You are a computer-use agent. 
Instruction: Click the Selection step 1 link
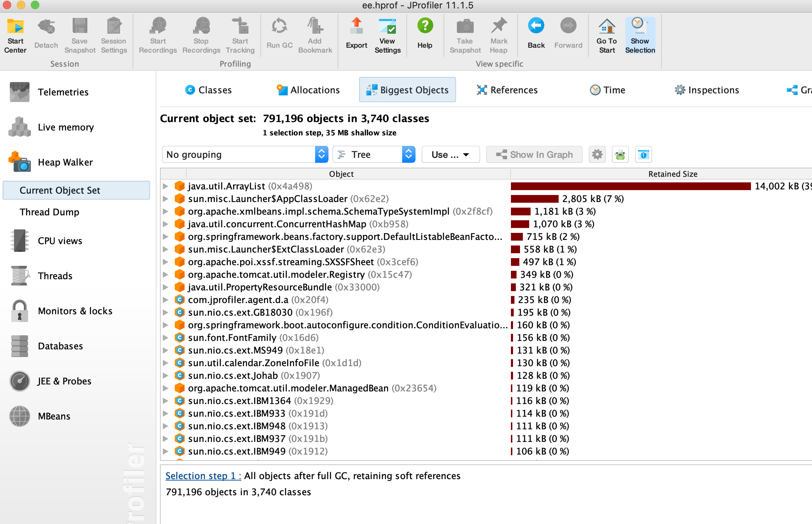point(203,476)
